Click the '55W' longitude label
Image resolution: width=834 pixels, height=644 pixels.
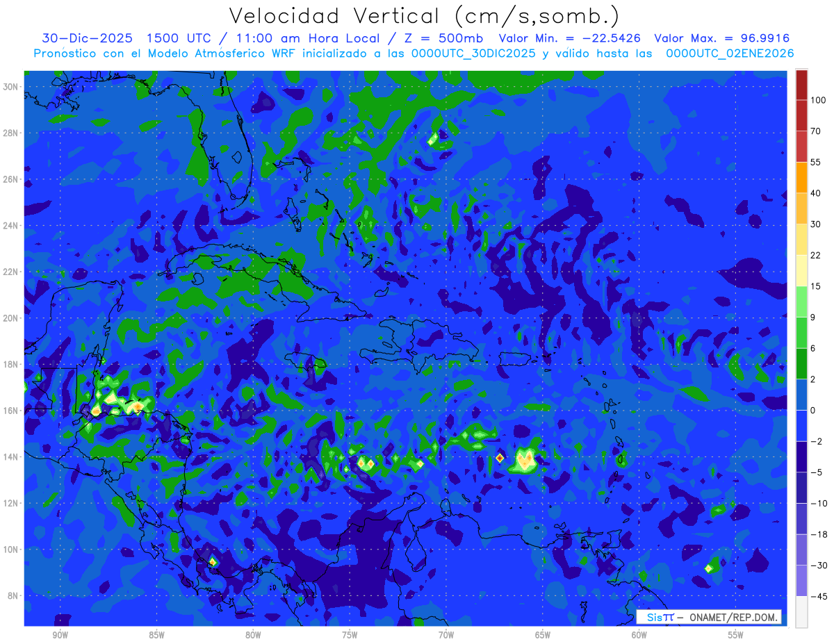point(735,635)
